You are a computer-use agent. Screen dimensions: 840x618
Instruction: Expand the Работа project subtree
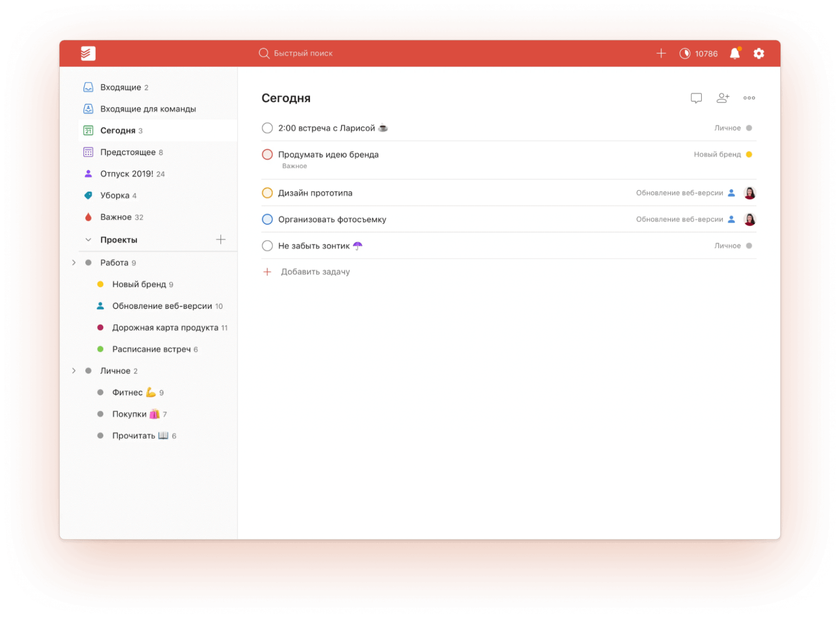click(73, 262)
